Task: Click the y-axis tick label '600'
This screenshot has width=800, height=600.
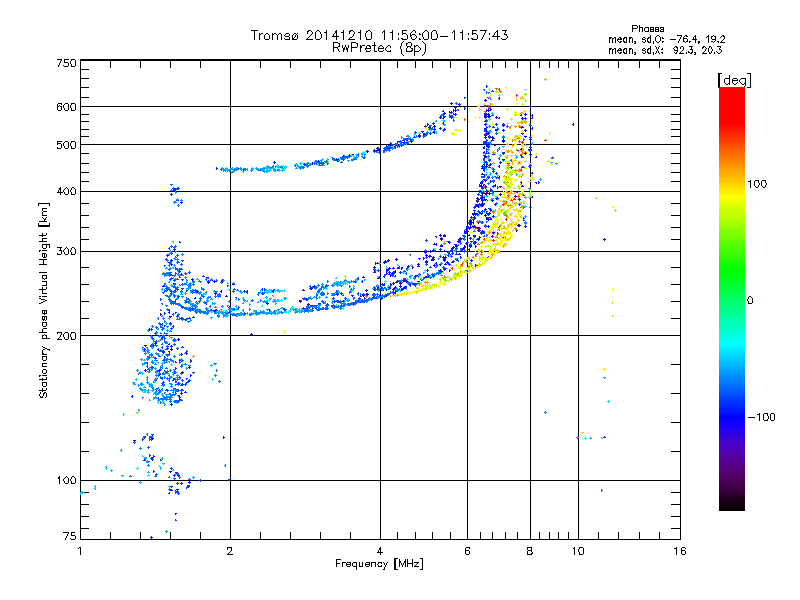Action: click(x=67, y=107)
